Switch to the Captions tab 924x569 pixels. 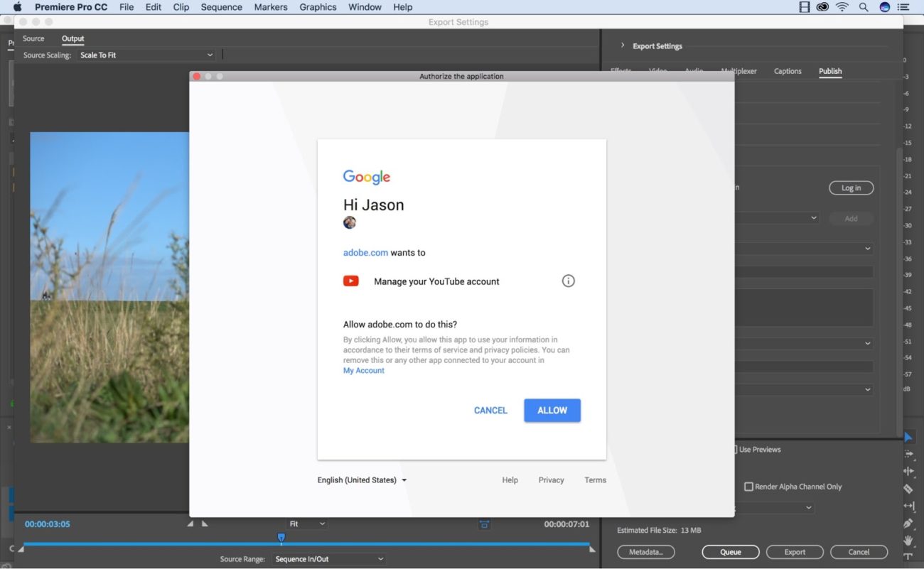coord(787,71)
